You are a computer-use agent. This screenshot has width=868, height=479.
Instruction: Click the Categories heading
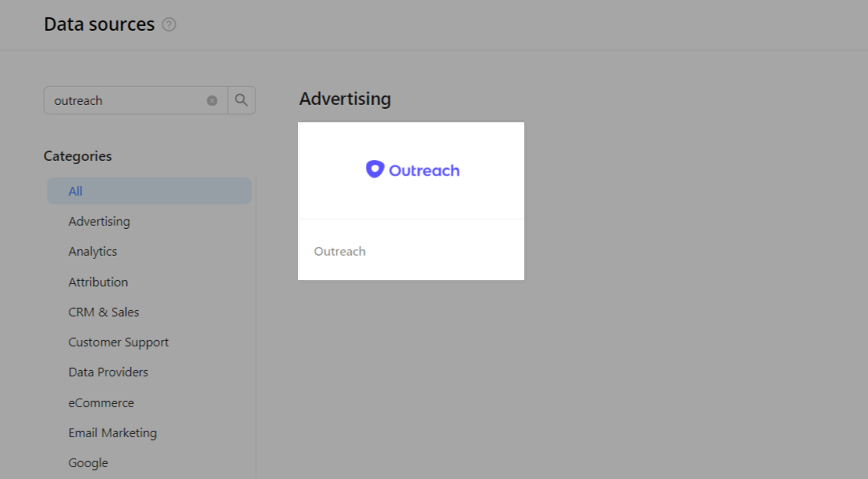click(77, 156)
